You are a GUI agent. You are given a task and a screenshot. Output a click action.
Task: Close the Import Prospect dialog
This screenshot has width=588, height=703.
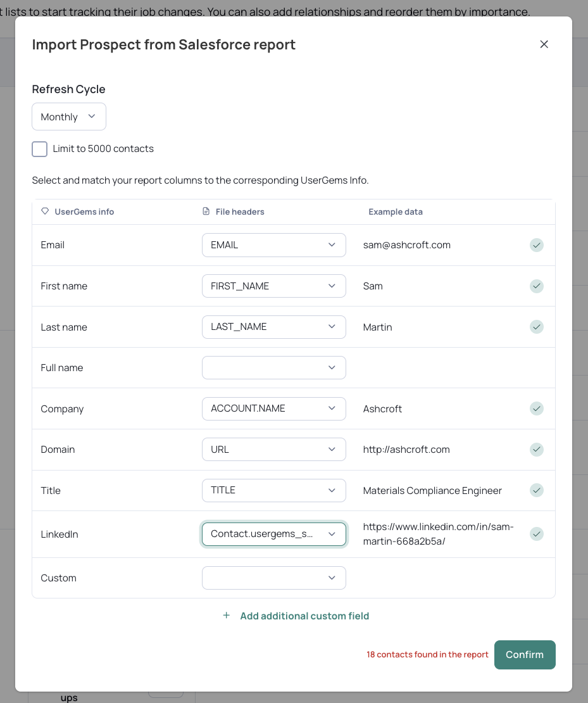coord(544,44)
